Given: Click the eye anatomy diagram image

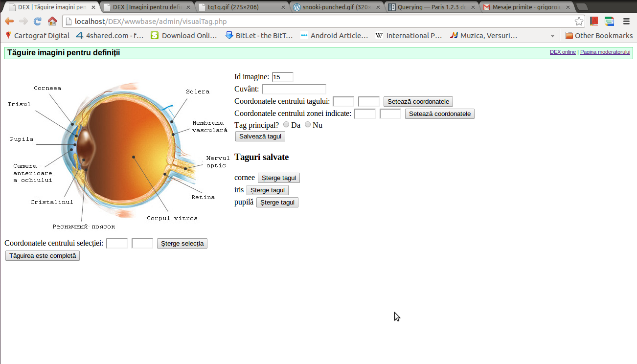Looking at the screenshot, I should point(117,153).
